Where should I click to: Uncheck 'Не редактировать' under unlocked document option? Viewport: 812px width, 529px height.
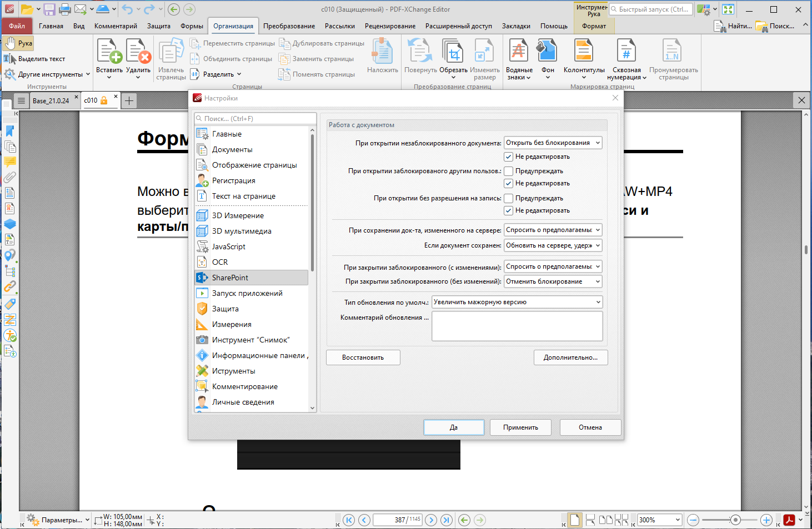coord(508,157)
